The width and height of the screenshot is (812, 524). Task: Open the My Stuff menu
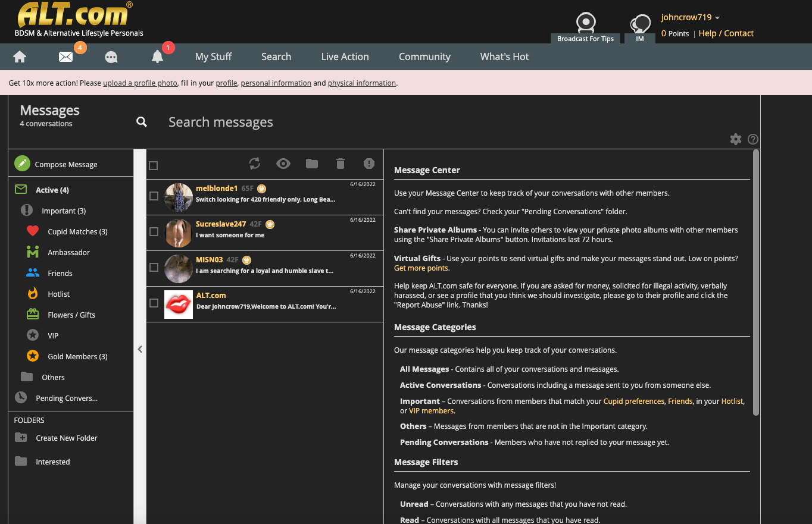(x=214, y=57)
